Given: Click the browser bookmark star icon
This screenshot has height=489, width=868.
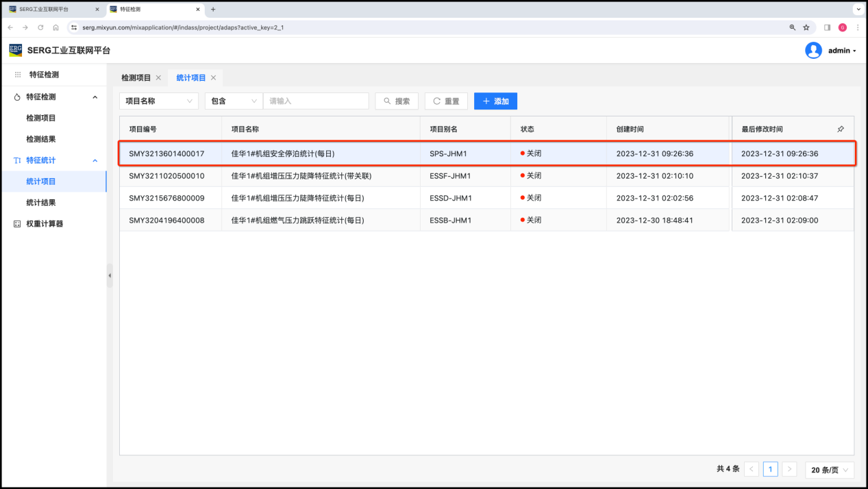Looking at the screenshot, I should (x=806, y=27).
